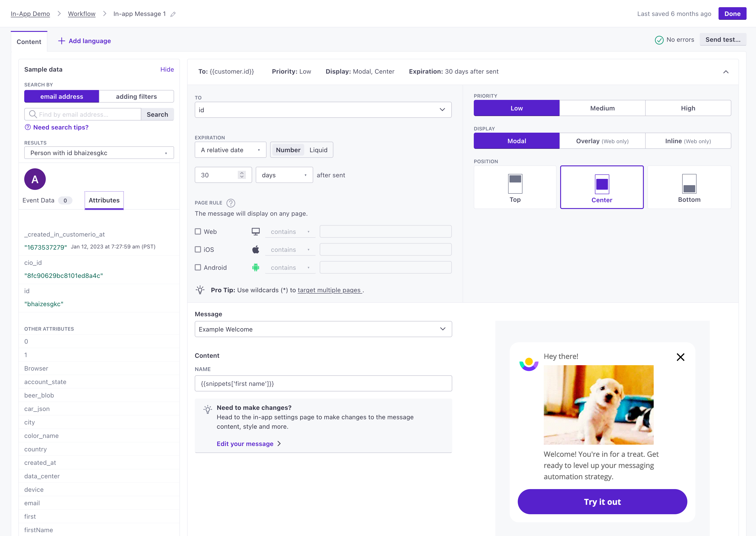Switch to the Content tab

coord(29,41)
